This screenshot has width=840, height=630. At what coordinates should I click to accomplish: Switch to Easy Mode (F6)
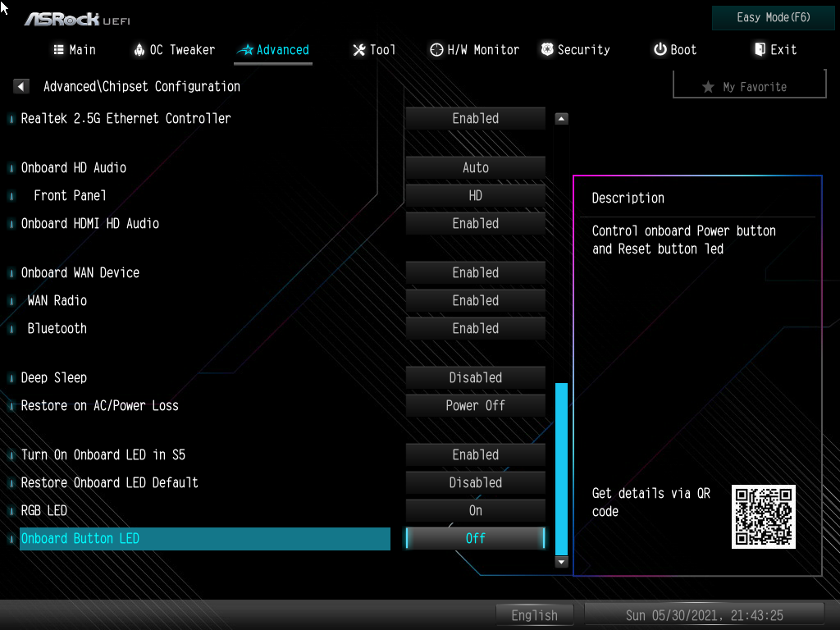[x=773, y=18]
